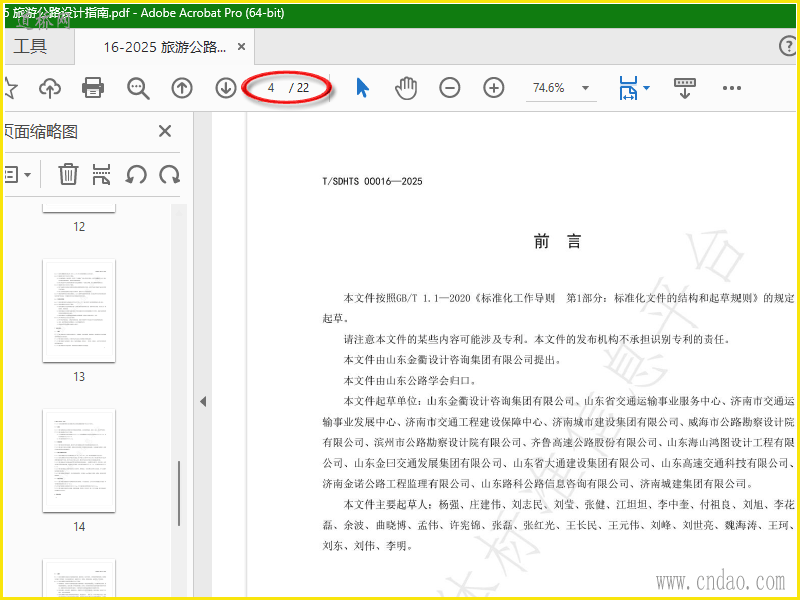This screenshot has height=600, width=800.
Task: Open the find text magnifier icon
Action: point(138,88)
